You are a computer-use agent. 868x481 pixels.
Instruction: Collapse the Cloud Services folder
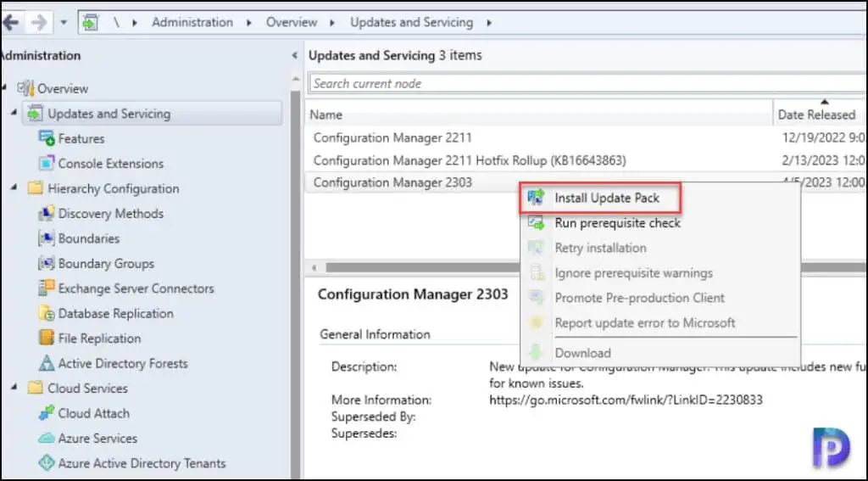tap(14, 388)
